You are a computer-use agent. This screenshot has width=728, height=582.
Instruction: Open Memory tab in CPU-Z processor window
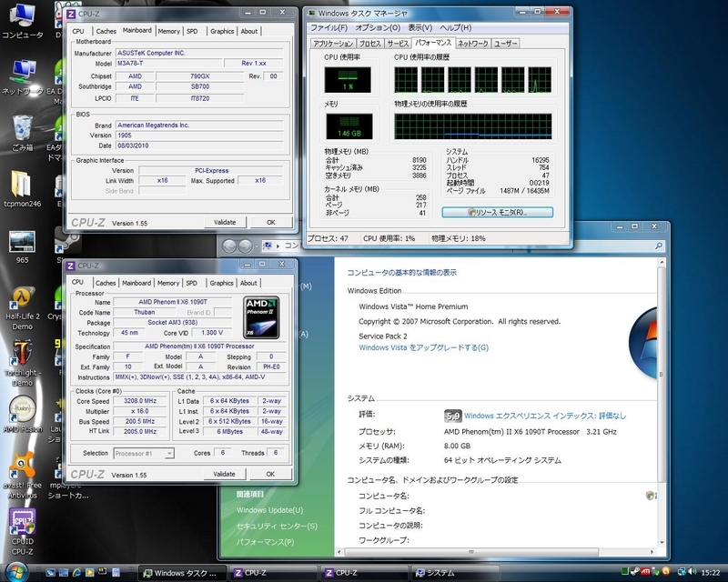pos(168,283)
